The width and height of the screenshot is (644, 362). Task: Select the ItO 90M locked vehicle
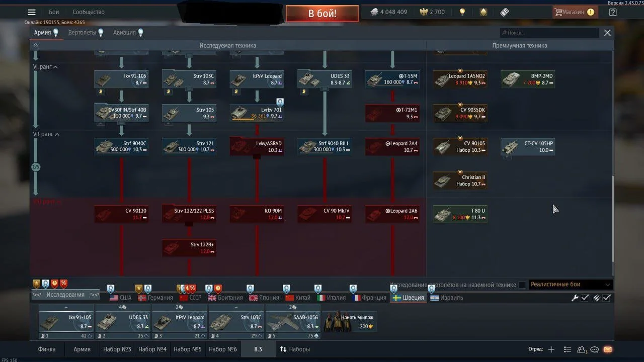tap(257, 214)
